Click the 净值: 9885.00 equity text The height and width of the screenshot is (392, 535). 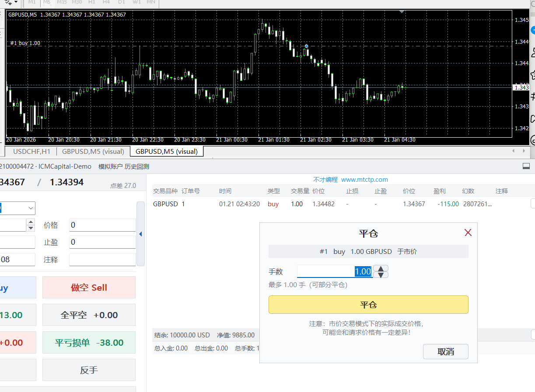(x=235, y=335)
